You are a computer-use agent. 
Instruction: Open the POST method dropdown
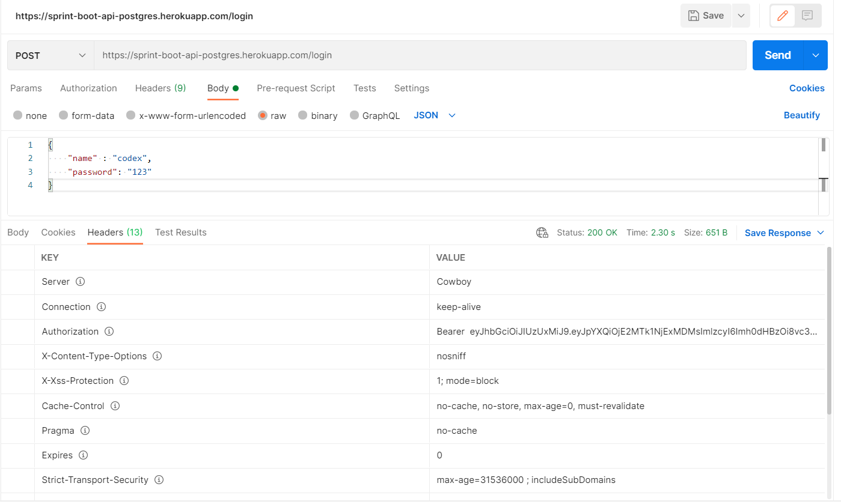pyautogui.click(x=51, y=55)
